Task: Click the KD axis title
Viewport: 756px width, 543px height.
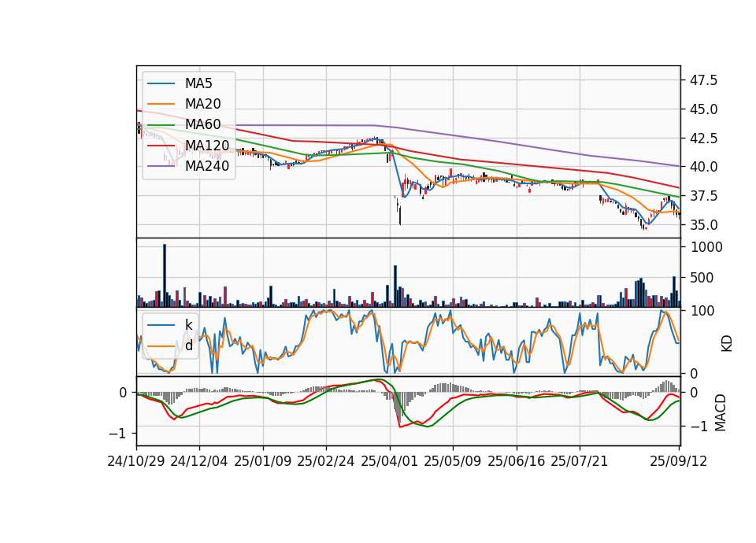Action: click(x=726, y=343)
